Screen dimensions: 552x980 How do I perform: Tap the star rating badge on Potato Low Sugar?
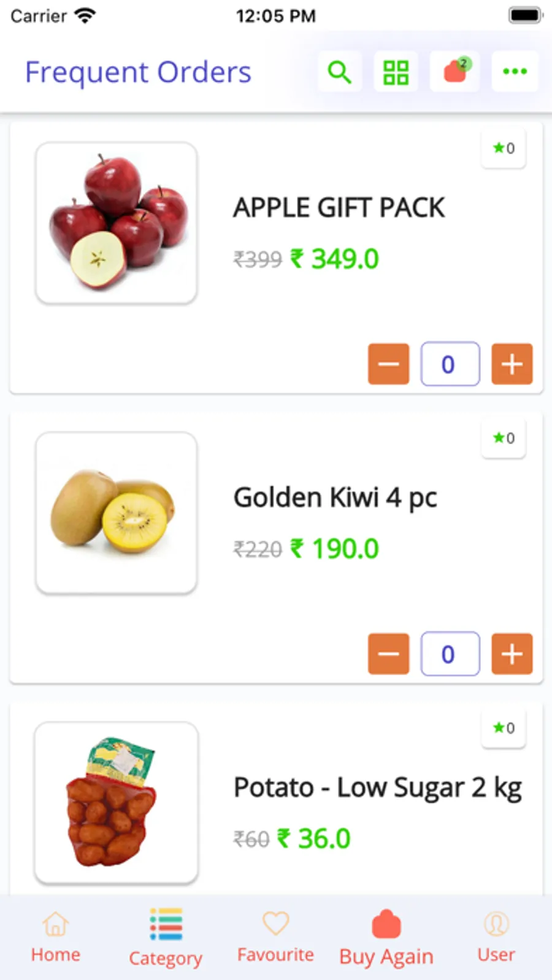[x=504, y=728]
